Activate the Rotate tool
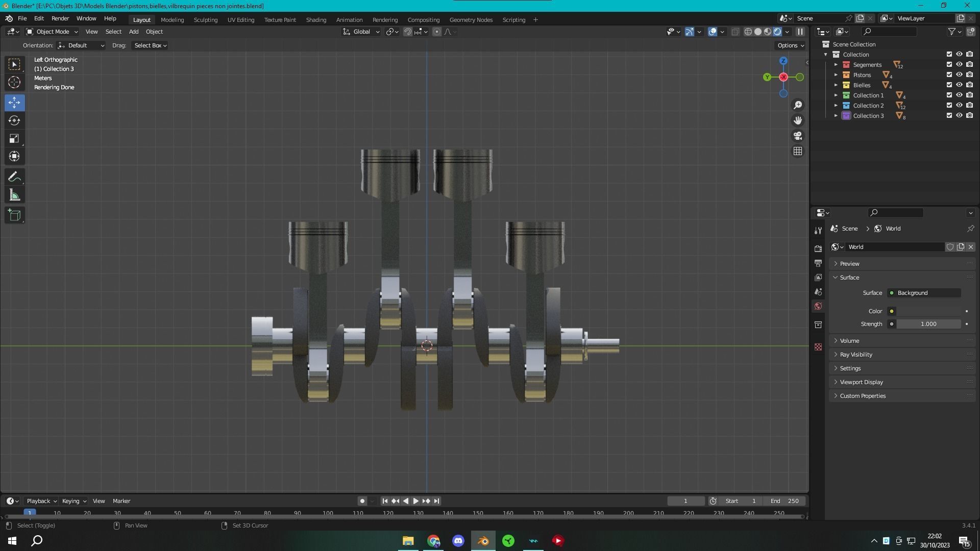The width and height of the screenshot is (980, 551). 14,120
